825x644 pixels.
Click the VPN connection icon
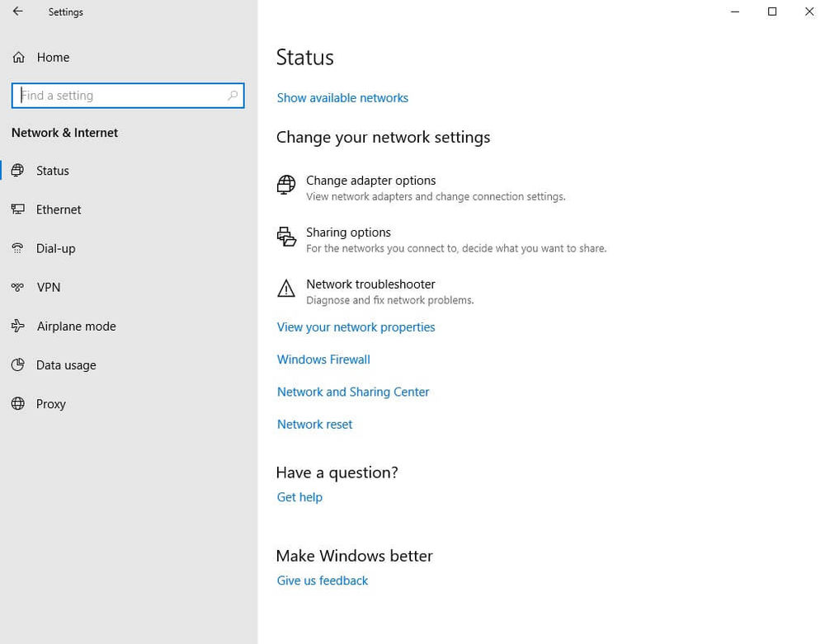point(18,287)
